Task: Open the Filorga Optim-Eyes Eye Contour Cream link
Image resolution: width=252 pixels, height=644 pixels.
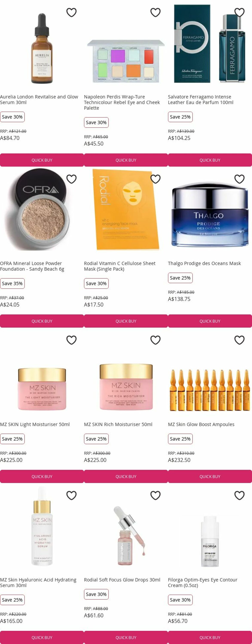Action: click(x=202, y=583)
